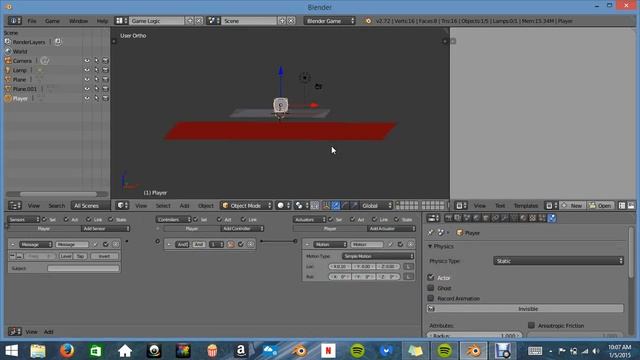Toggle the Actuators Act checkbox
The image size is (640, 360).
[x=352, y=220]
